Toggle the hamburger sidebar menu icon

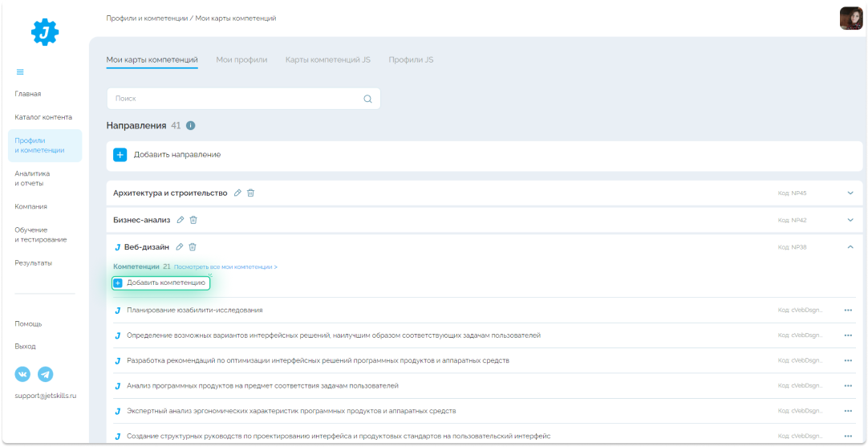coord(20,71)
